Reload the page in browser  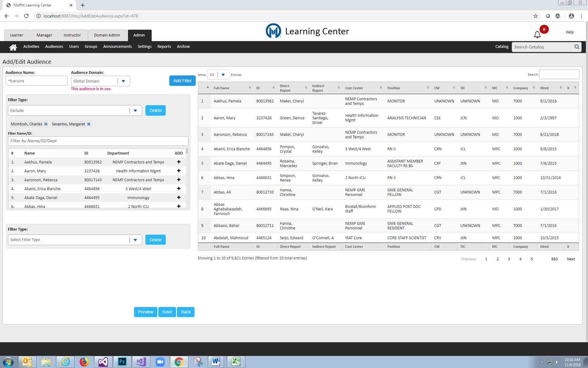click(x=26, y=16)
